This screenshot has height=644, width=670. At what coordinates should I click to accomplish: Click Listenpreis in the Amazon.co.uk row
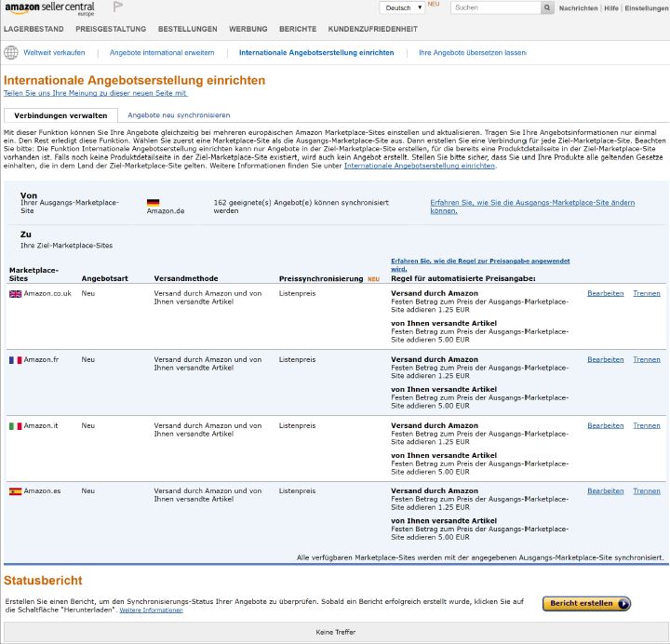[x=298, y=293]
